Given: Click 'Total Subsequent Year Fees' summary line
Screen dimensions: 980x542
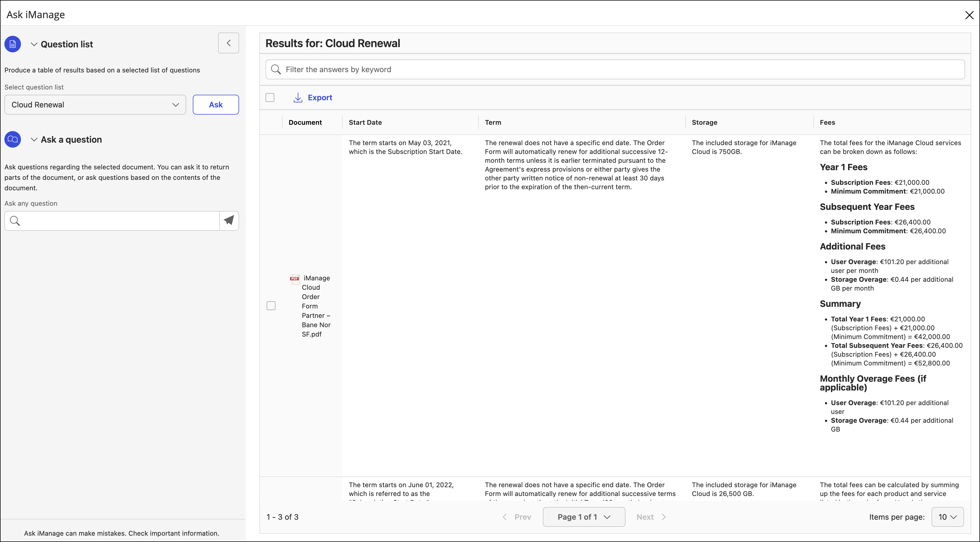Looking at the screenshot, I should pos(897,354).
